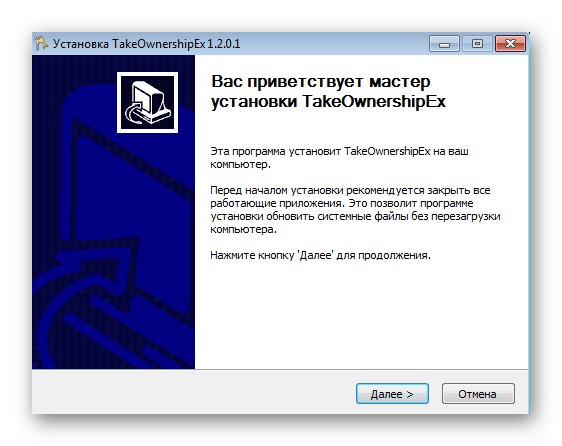
Task: Click the empty white area below the instructions
Action: (x=361, y=315)
